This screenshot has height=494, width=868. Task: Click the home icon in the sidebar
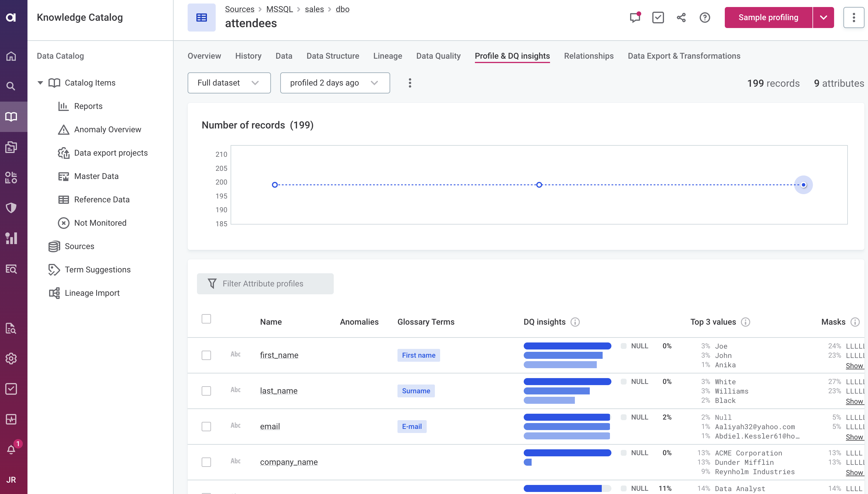click(x=11, y=56)
